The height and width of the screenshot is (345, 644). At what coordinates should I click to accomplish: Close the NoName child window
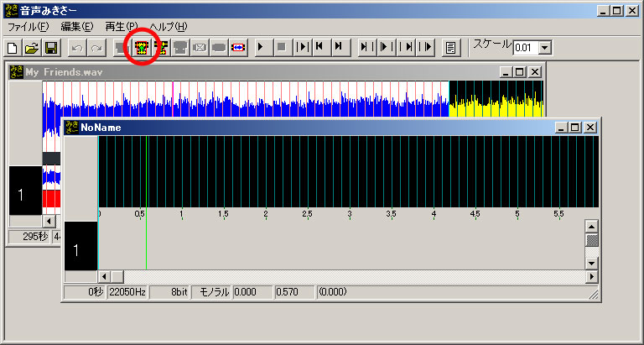pos(590,128)
